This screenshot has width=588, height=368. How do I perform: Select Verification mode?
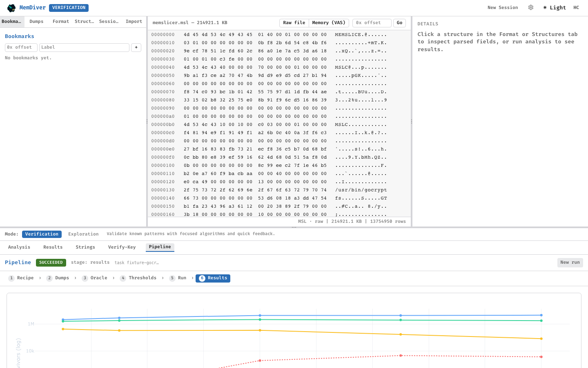coord(42,234)
